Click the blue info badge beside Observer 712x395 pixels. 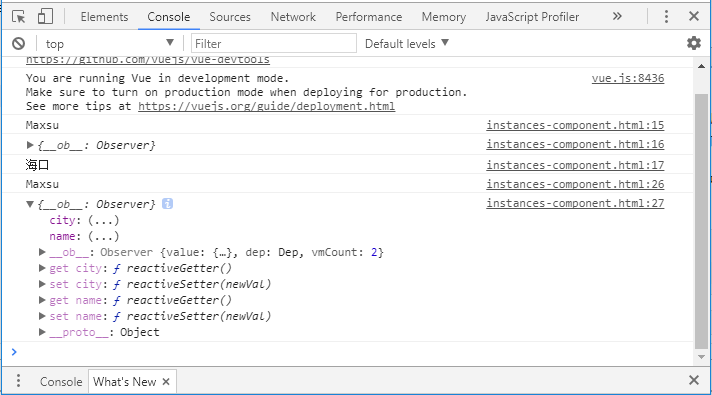click(x=167, y=204)
